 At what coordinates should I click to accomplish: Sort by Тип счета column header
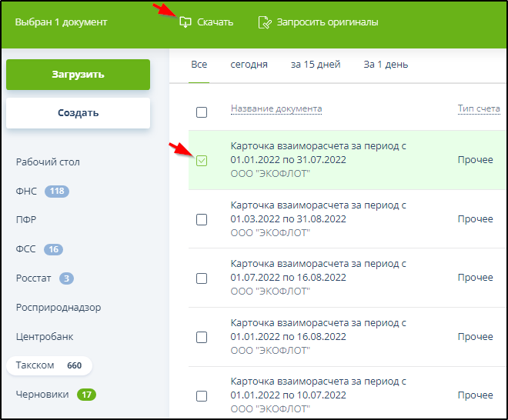pos(479,108)
